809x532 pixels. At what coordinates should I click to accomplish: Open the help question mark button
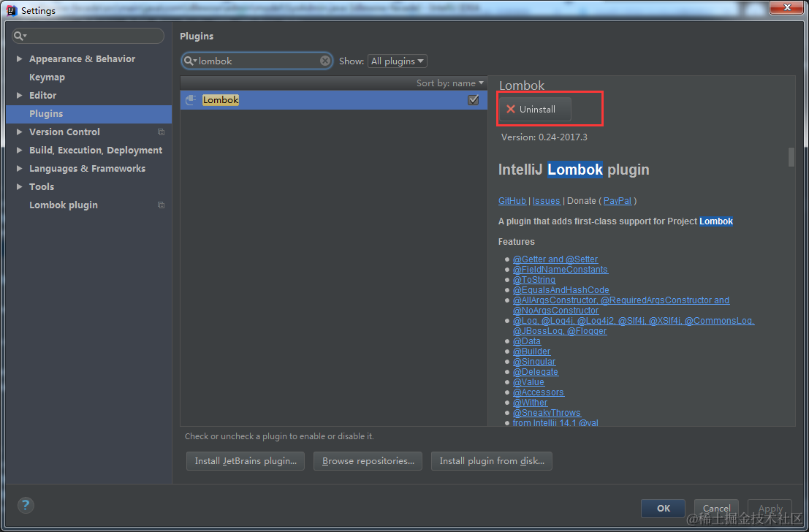point(26,505)
